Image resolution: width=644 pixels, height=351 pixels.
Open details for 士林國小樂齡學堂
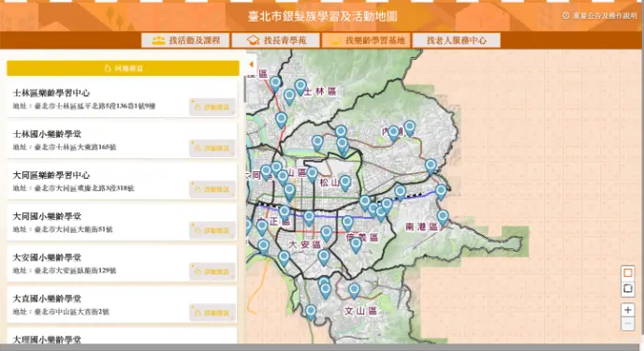click(212, 148)
